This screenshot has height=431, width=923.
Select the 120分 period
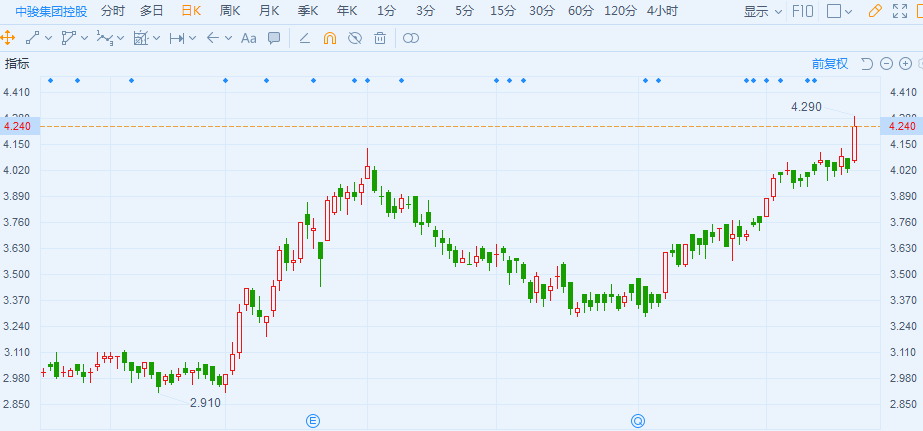pos(620,11)
